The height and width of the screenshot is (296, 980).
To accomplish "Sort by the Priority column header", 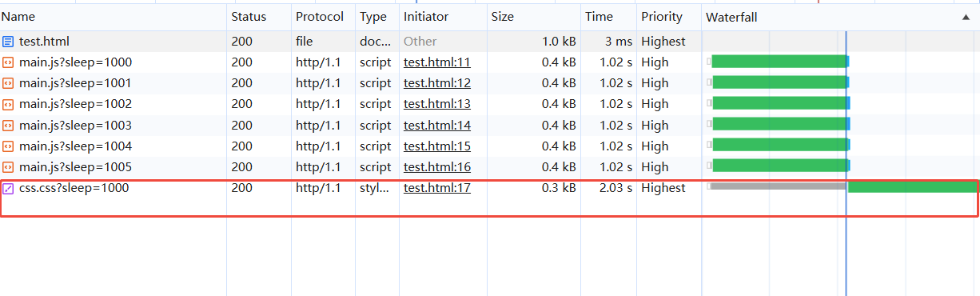I will point(662,17).
